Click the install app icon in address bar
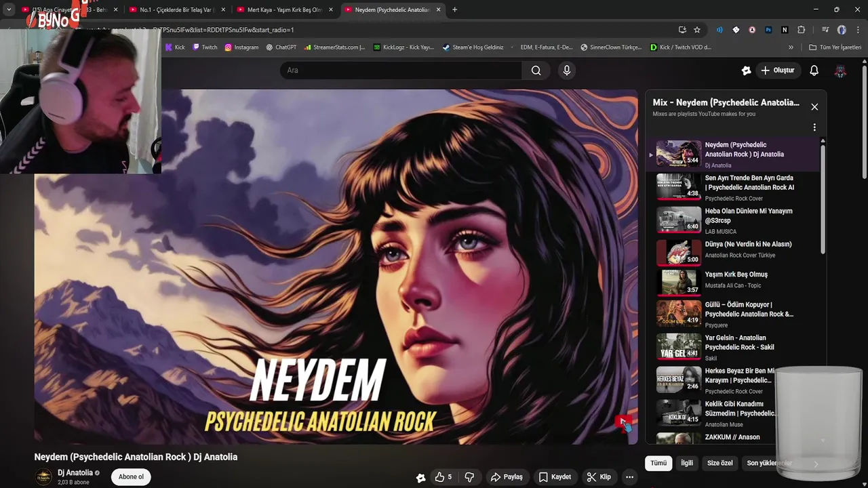 [x=682, y=30]
